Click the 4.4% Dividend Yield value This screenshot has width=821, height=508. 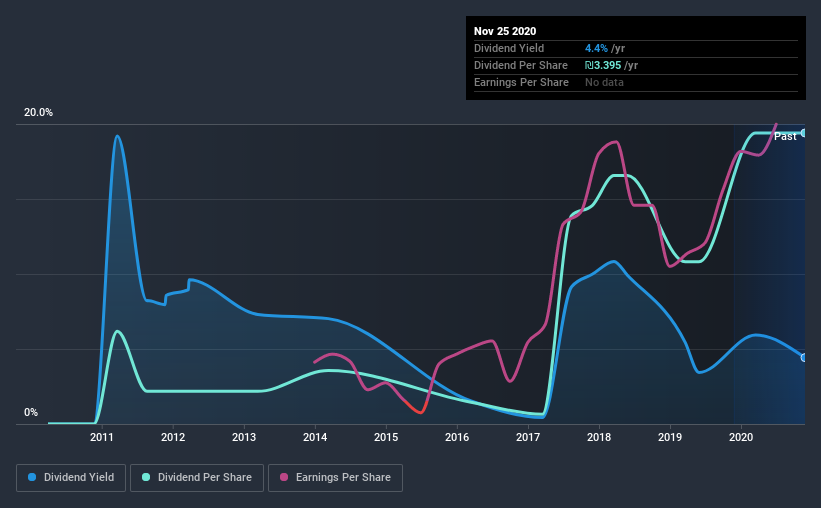596,48
